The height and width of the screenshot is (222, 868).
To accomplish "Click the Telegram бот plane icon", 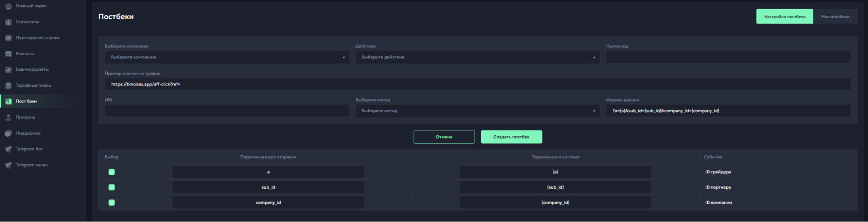I will click(x=8, y=149).
